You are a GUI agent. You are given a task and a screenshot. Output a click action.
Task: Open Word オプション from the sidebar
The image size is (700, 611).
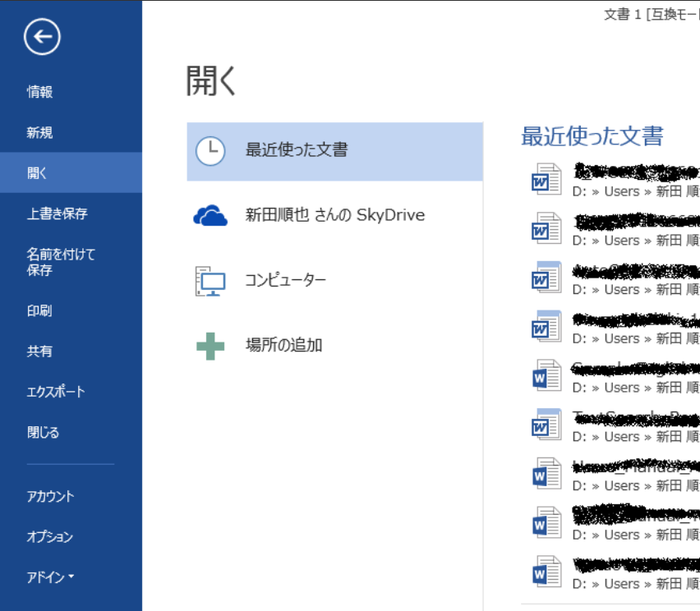[50, 537]
